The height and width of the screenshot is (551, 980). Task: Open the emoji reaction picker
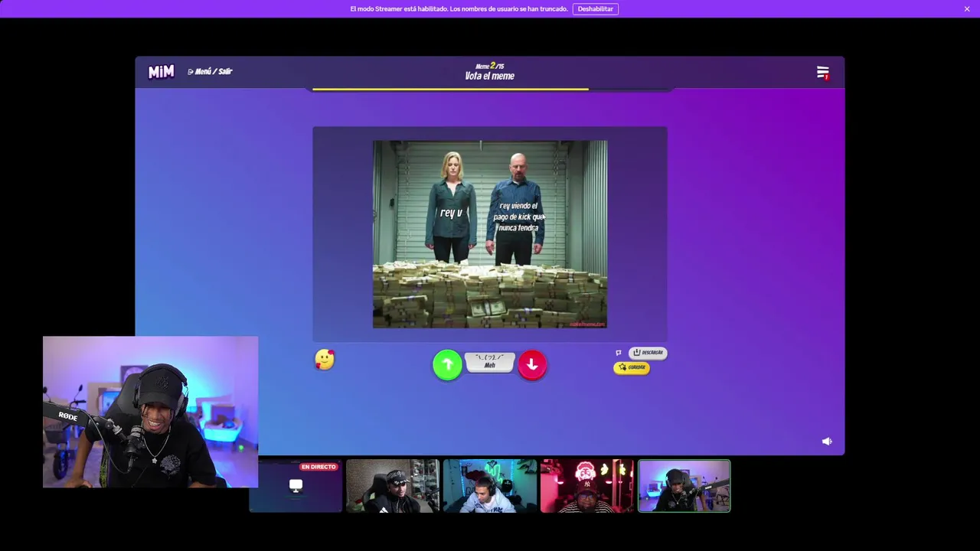(x=325, y=360)
